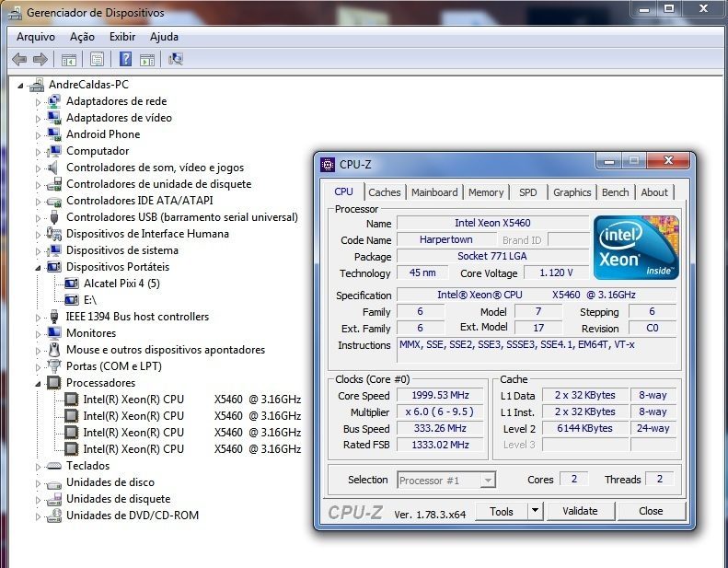This screenshot has width=728, height=568.
Task: Click the show/hide console tree icon
Action: [x=69, y=60]
